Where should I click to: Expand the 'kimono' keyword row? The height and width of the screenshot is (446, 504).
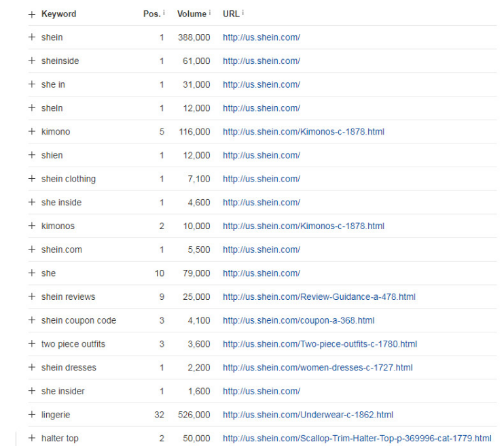click(x=31, y=131)
